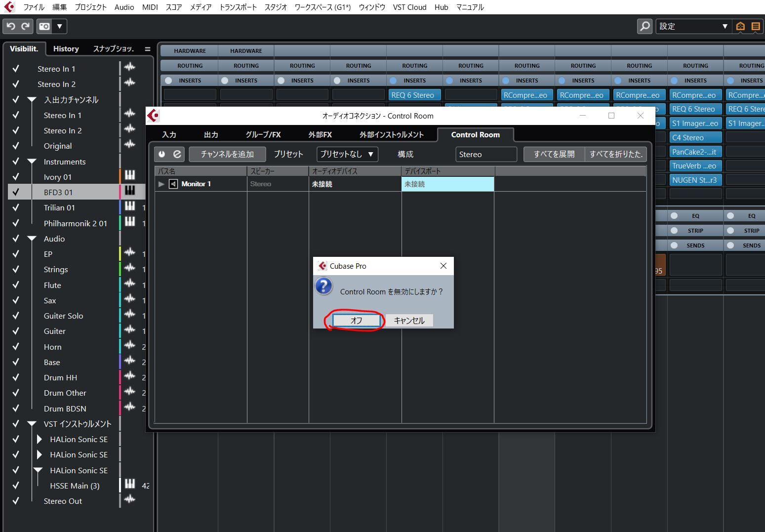The width and height of the screenshot is (765, 532).
Task: Click the redo arrow in the toolbar
Action: tap(25, 26)
